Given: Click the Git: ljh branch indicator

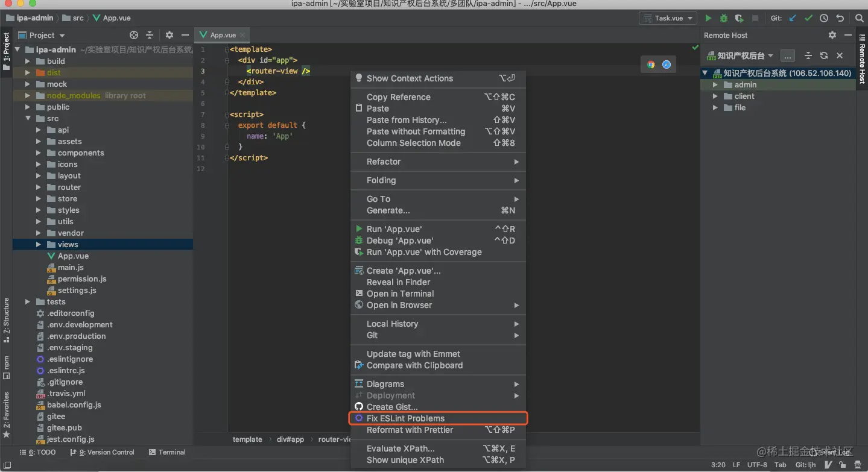Looking at the screenshot, I should 806,465.
